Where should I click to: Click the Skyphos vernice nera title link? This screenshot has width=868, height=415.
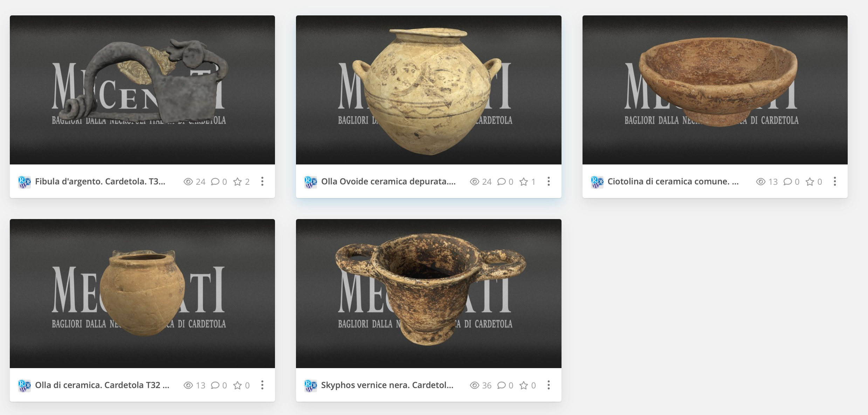tap(387, 385)
